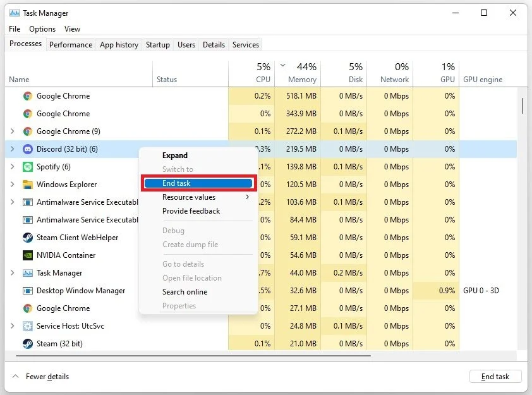Screen dimensions: 532x395
Task: Sort by the Status column header
Action: tap(190, 73)
